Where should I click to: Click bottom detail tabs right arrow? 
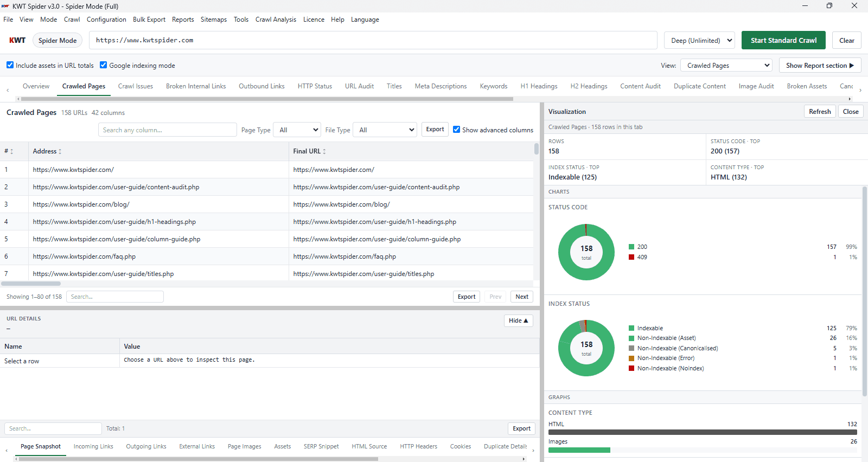point(533,450)
